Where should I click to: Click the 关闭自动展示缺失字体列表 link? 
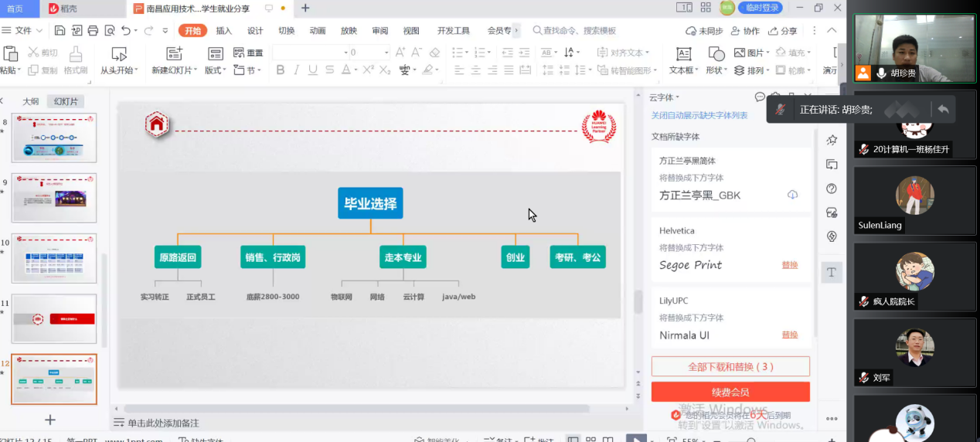pos(699,115)
